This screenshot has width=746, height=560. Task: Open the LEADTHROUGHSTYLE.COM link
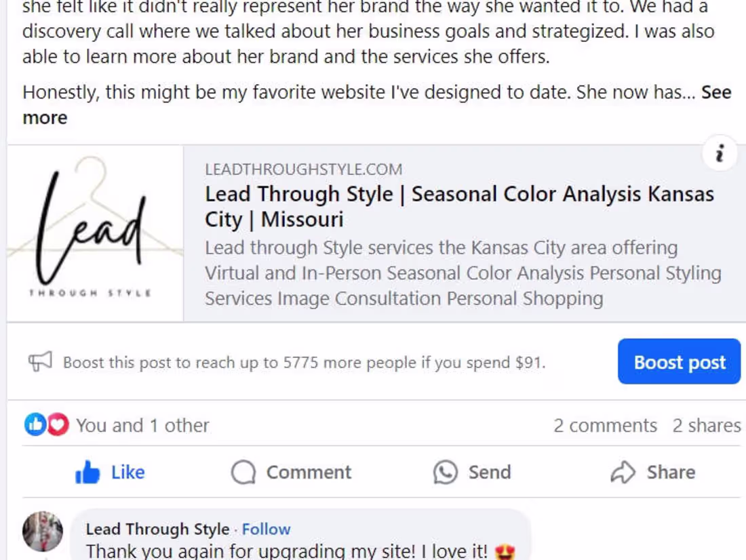click(303, 169)
